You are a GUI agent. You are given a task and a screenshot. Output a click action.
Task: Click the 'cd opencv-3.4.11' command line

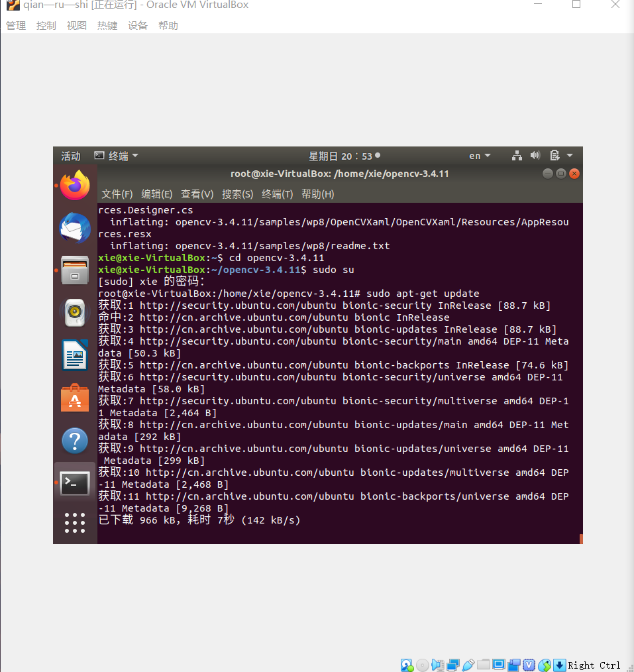211,258
